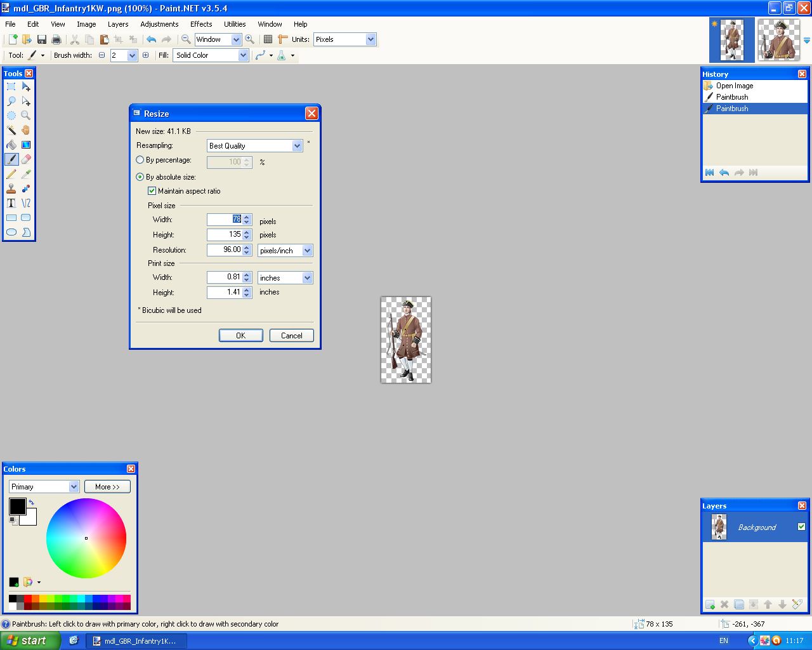The image size is (812, 650).
Task: Activate the Text tool
Action: [11, 203]
